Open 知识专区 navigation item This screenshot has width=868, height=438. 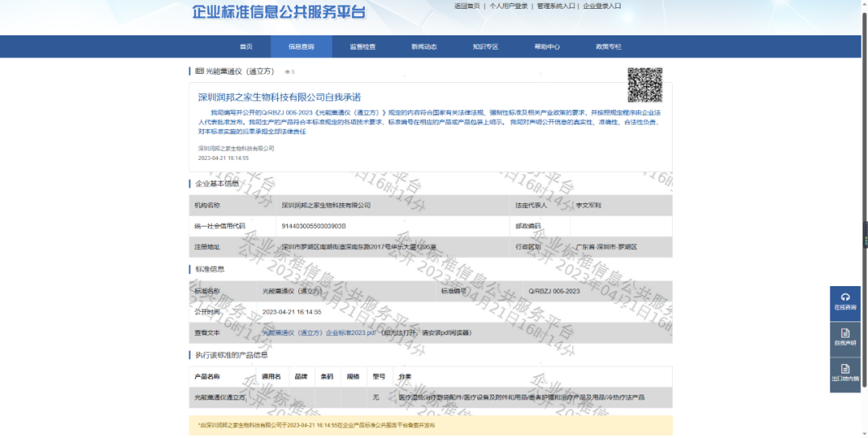point(485,47)
